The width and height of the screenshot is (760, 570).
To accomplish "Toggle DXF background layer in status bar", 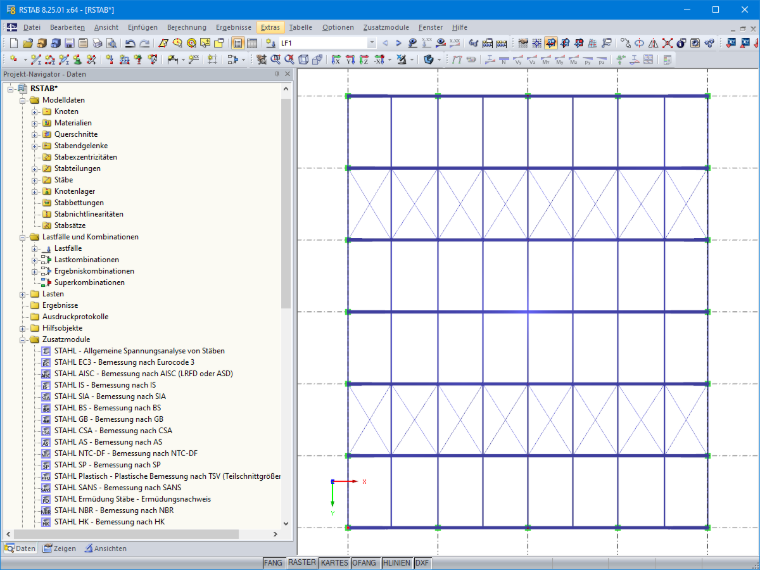I will [422, 563].
